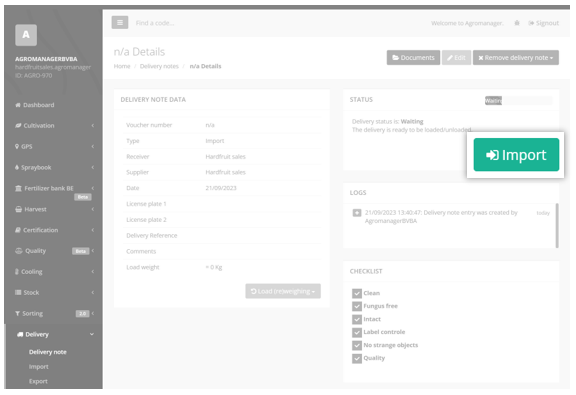This screenshot has height=395, width=576.
Task: Click the Logs panel scrollbar
Action: pos(557,226)
